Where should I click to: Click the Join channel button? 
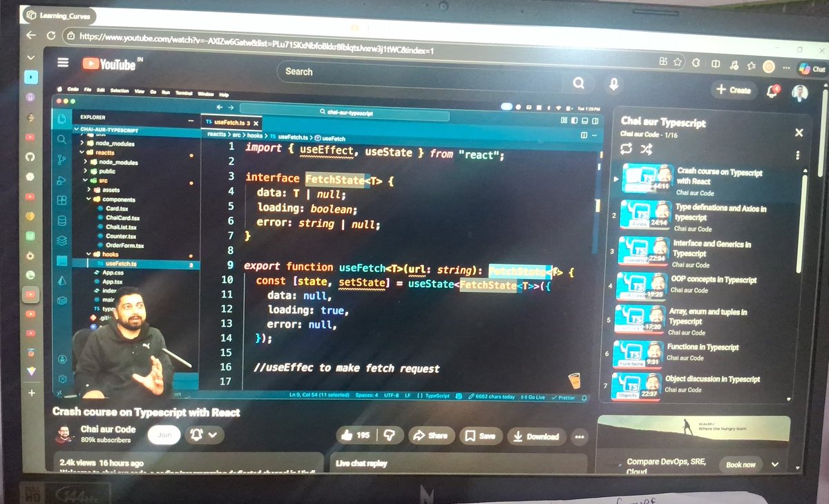coord(164,434)
